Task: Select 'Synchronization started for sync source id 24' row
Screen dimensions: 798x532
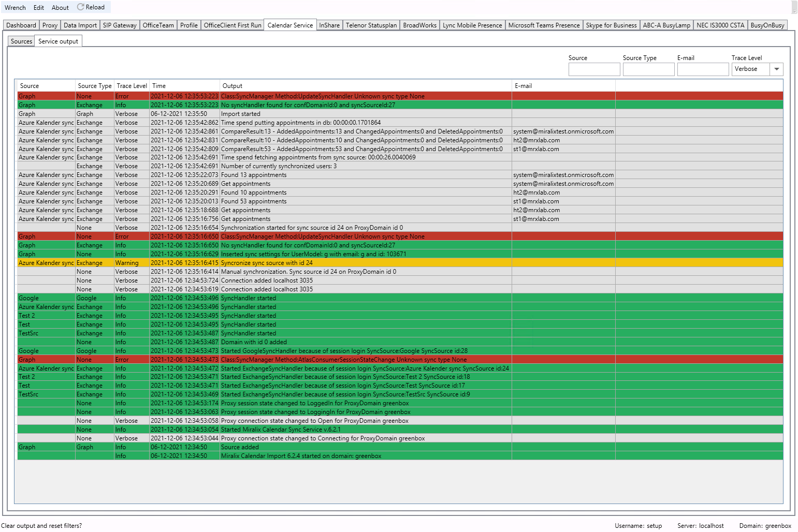Action: pyautogui.click(x=400, y=228)
